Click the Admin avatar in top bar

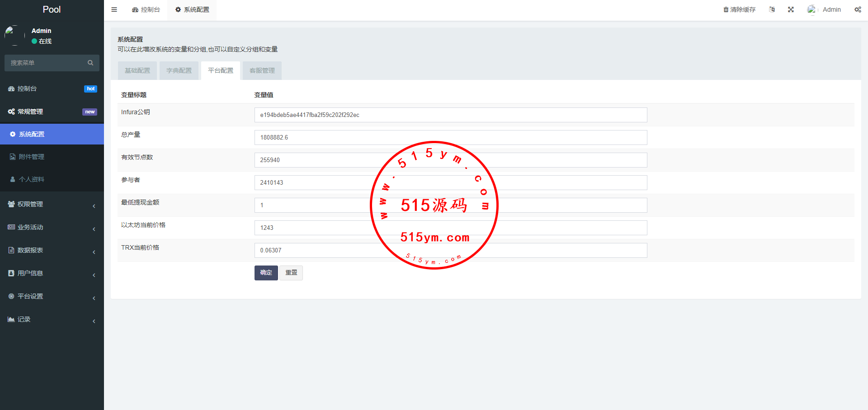coord(812,9)
